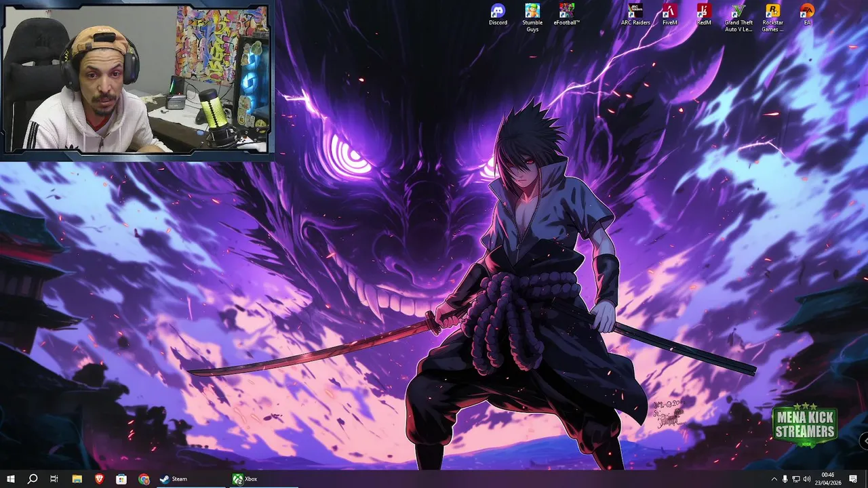Viewport: 868px width, 488px height.
Task: Open the Windows Start menu
Action: click(11, 479)
